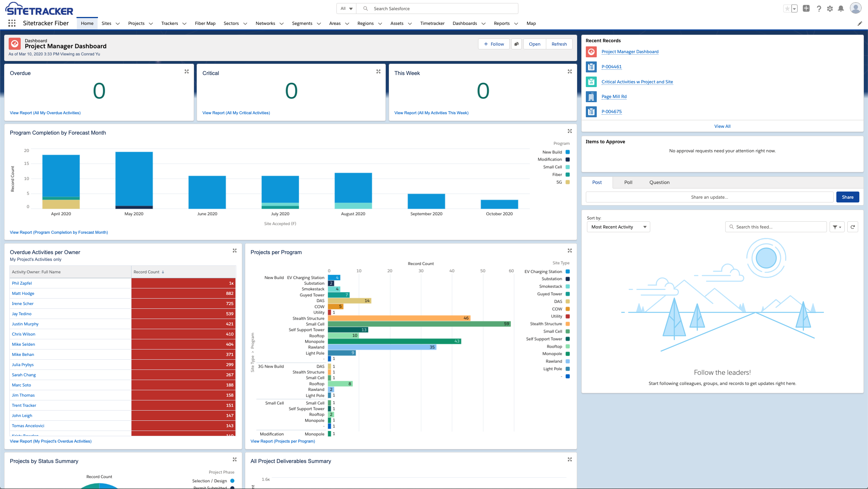Expand the Networks tab chevron
The width and height of the screenshot is (868, 489).
pyautogui.click(x=281, y=24)
